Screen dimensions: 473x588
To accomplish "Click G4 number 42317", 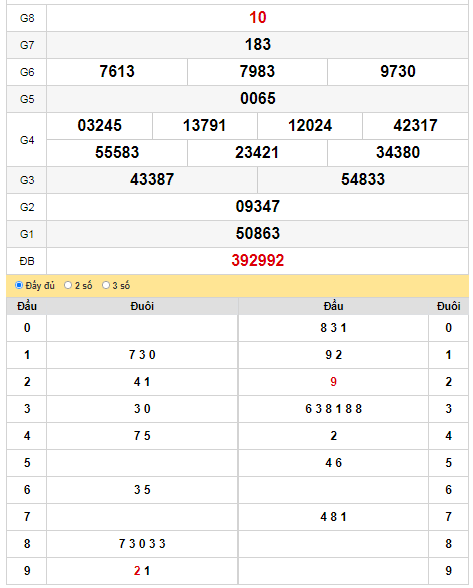I will click(415, 125).
